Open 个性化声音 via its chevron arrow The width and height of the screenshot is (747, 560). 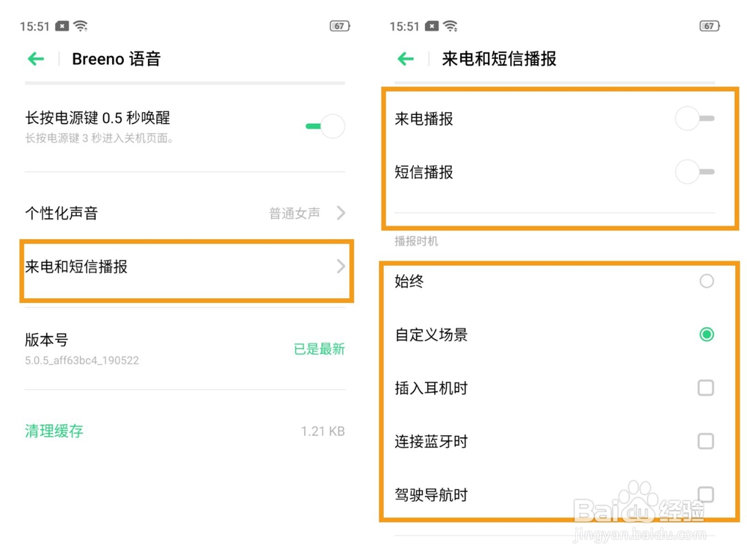coord(341,213)
